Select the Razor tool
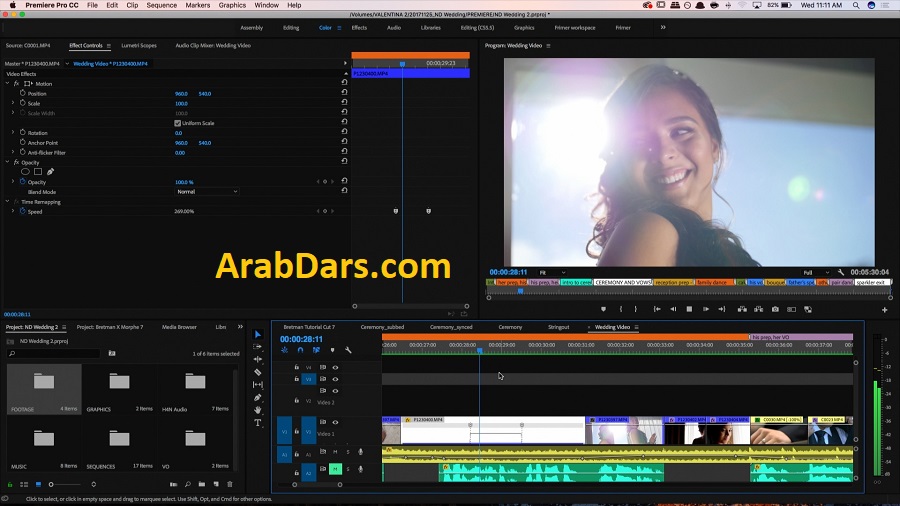 tap(258, 372)
